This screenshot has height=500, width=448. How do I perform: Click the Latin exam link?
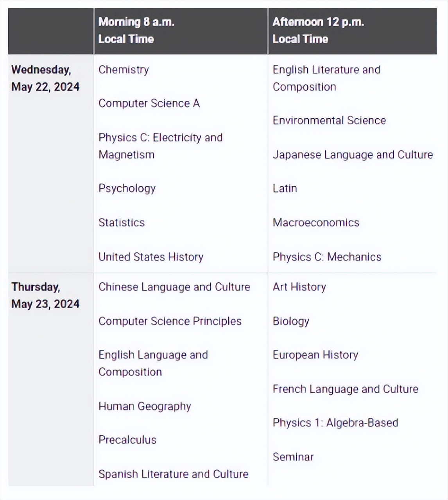[x=285, y=188]
